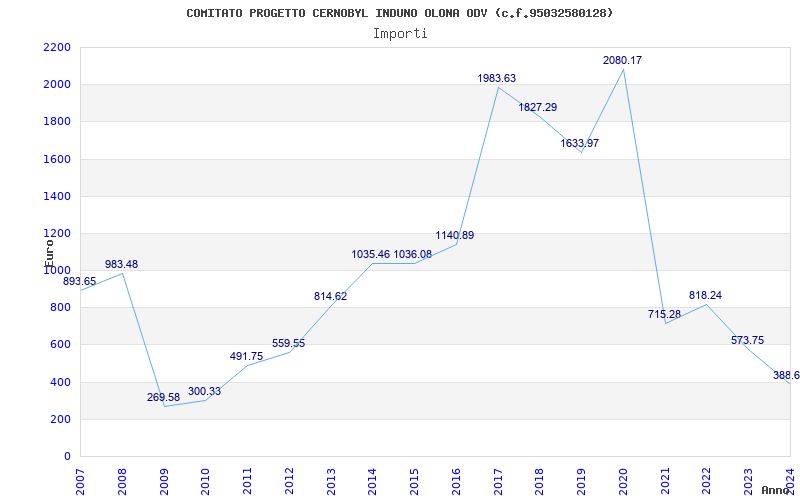Click the 2000 y-axis tick label
The width and height of the screenshot is (800, 500).
point(57,85)
